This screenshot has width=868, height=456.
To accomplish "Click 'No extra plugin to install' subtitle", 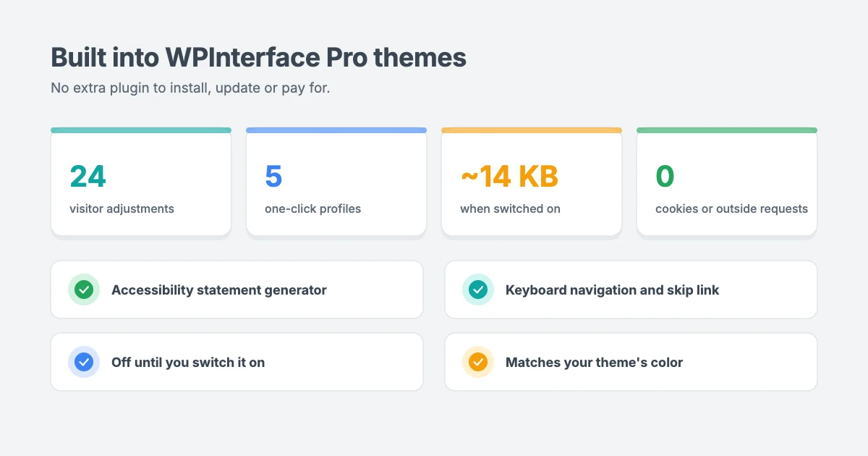I will click(x=190, y=88).
